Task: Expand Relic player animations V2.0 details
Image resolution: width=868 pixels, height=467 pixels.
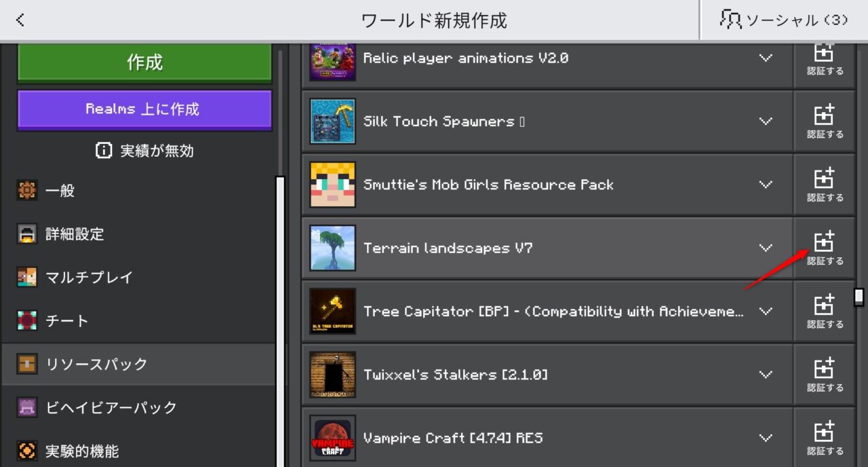Action: coord(766,58)
